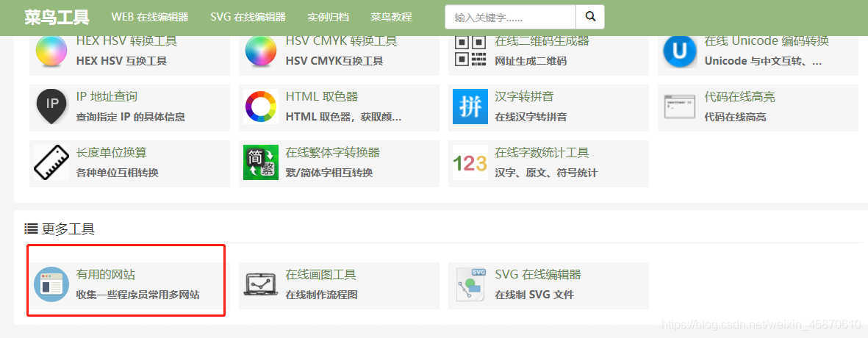Click the text HTML 取色器，获取颜…

coord(344,117)
